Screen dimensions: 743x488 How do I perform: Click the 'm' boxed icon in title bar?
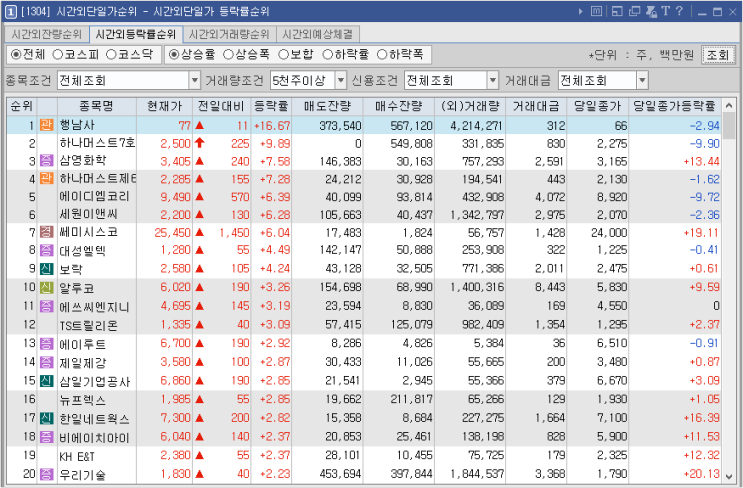(597, 11)
